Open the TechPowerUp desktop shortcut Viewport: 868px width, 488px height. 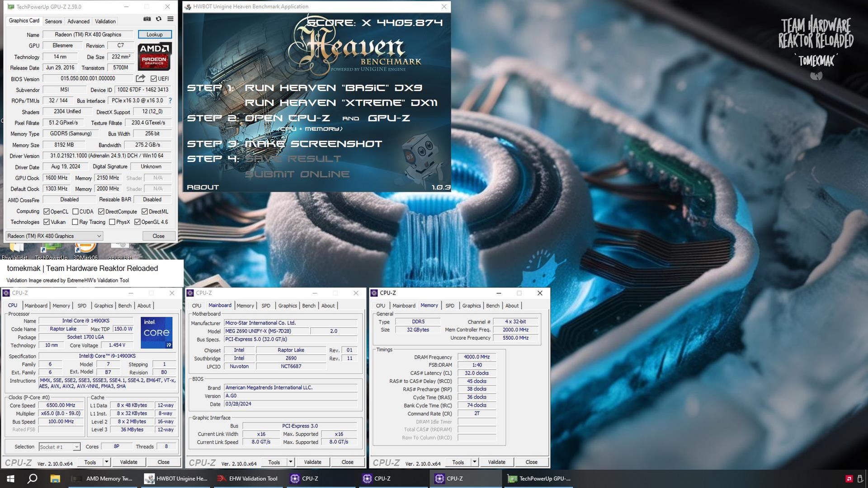pos(51,251)
